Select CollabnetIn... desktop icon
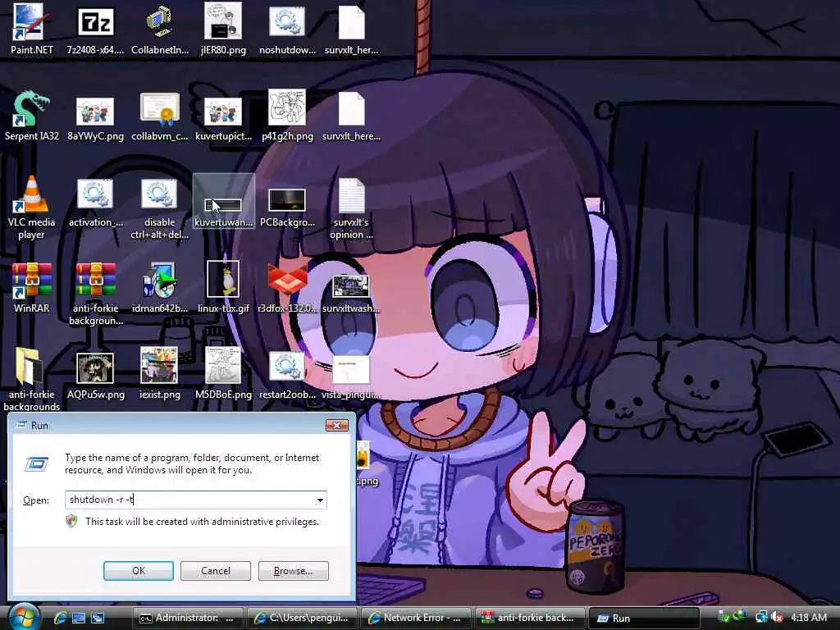The image size is (840, 630). click(160, 30)
